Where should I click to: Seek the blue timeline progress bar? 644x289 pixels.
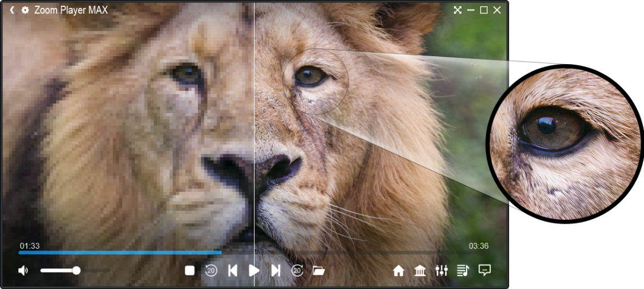coord(120,253)
